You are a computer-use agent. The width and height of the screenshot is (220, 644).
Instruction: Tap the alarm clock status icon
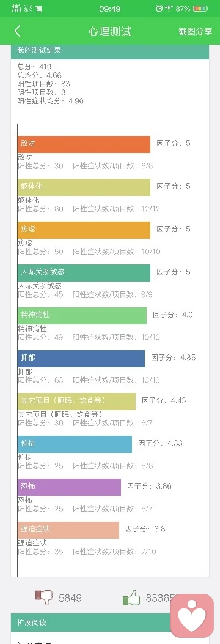tap(159, 9)
